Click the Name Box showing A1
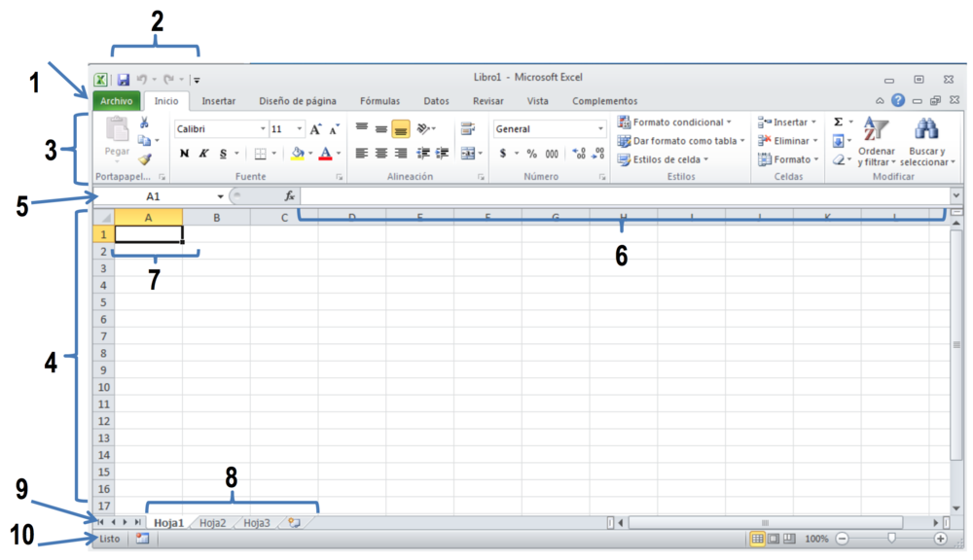 click(154, 196)
